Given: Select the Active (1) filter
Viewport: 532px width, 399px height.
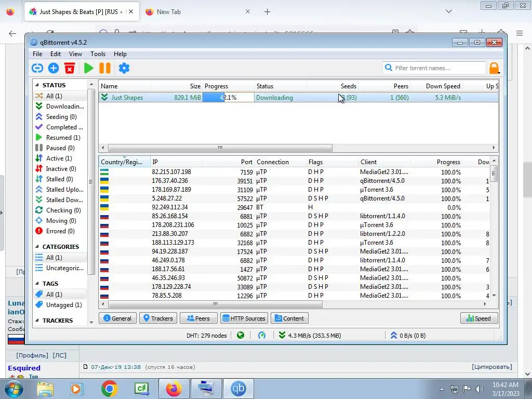Looking at the screenshot, I should tap(60, 158).
